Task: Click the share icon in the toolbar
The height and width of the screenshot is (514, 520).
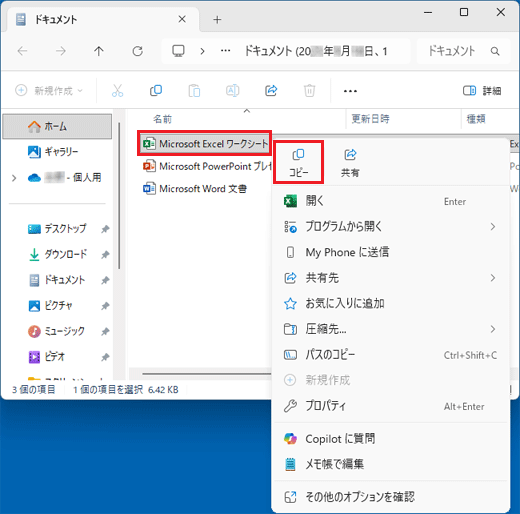Action: [271, 90]
